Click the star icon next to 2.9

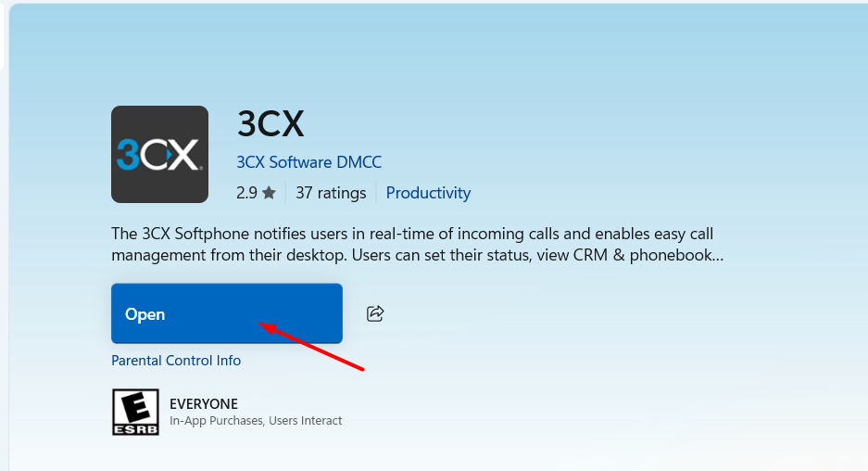click(x=269, y=193)
